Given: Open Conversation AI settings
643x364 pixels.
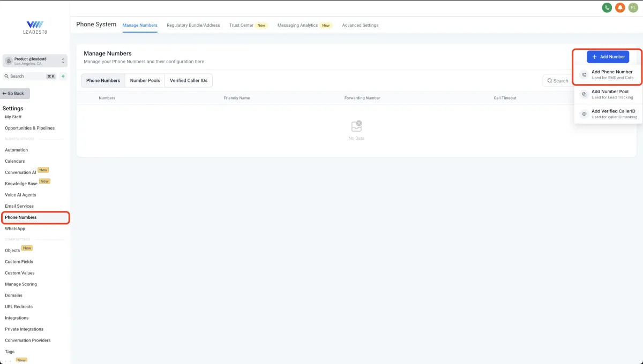Looking at the screenshot, I should coord(20,172).
